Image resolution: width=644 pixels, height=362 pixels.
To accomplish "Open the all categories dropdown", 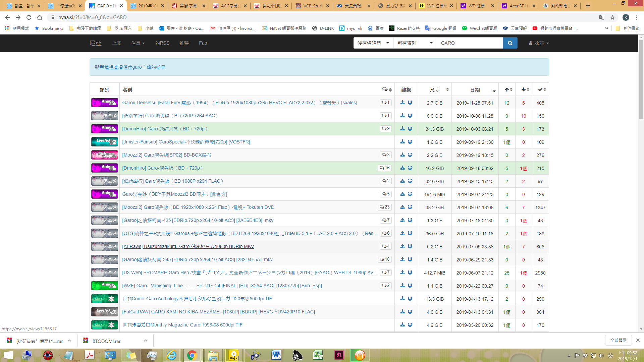I will point(415,43).
